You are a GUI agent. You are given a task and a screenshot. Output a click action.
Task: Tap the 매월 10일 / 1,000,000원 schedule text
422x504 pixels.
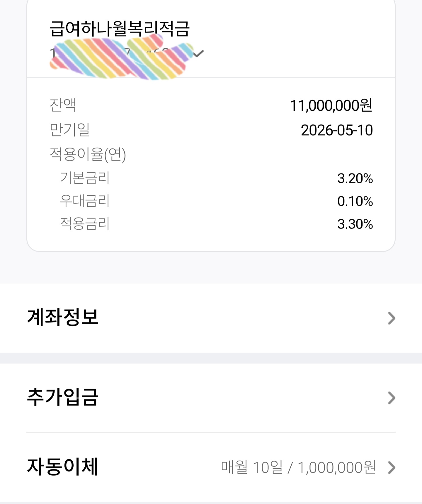298,467
